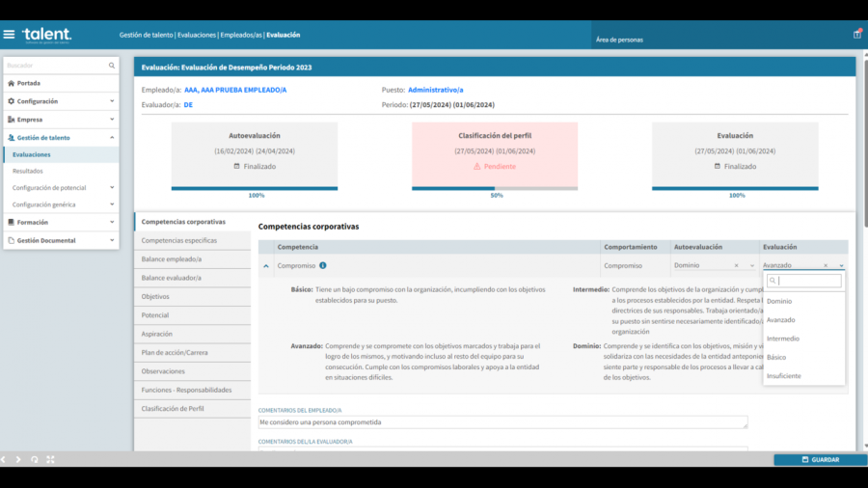868x488 pixels.
Task: Open Resultados in the sidebar
Action: [61, 171]
